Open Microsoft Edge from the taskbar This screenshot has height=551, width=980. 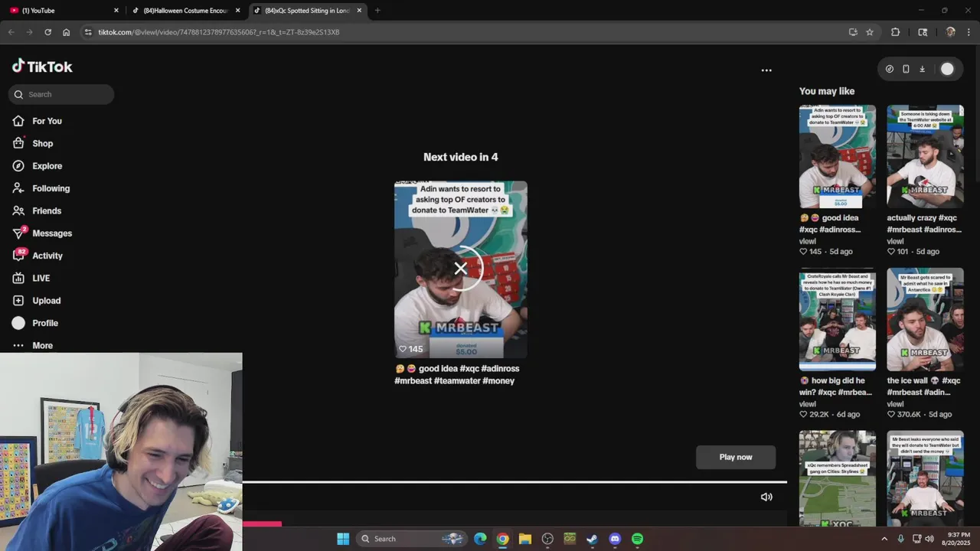click(480, 539)
